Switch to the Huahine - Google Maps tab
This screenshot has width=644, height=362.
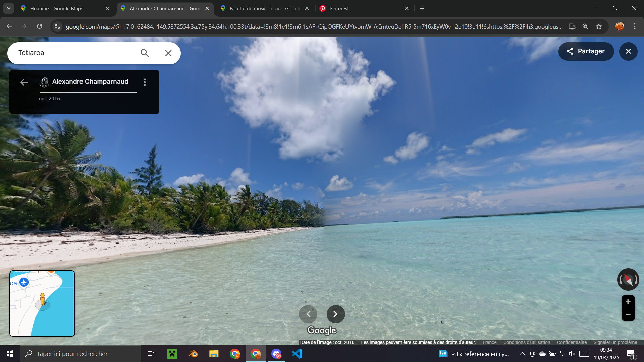64,8
